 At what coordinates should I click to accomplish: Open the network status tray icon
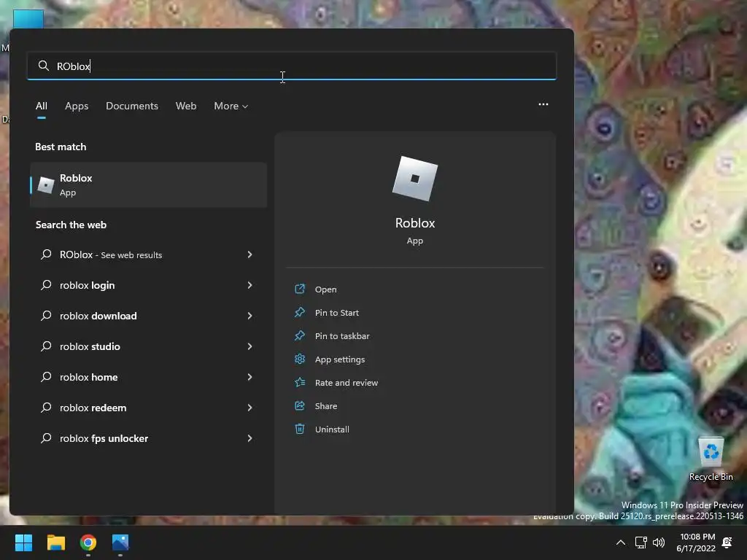pyautogui.click(x=640, y=542)
